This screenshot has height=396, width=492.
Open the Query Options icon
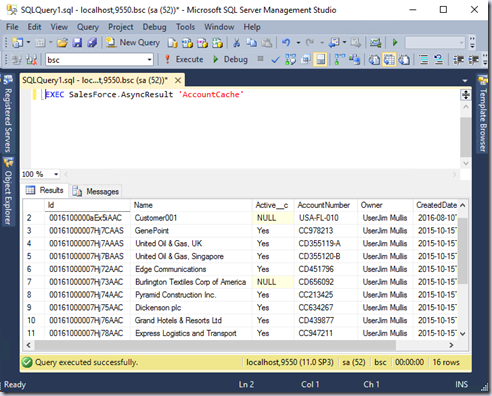coord(305,60)
